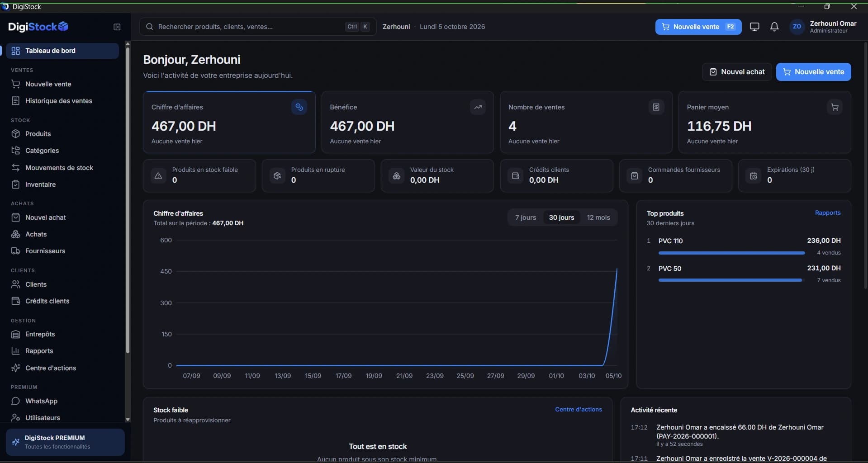Open Historique des ventes
Viewport: 868px width, 463px height.
(x=62, y=101)
